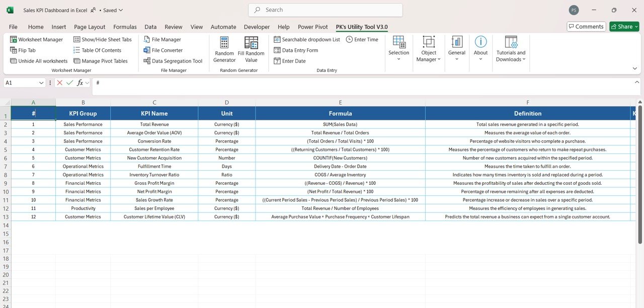The image size is (644, 308).
Task: Click Fill Random Value
Action: (251, 49)
